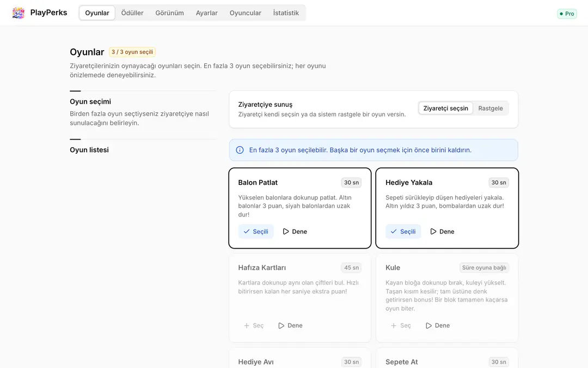Click the 'Oyun listesi' section heading

[89, 150]
